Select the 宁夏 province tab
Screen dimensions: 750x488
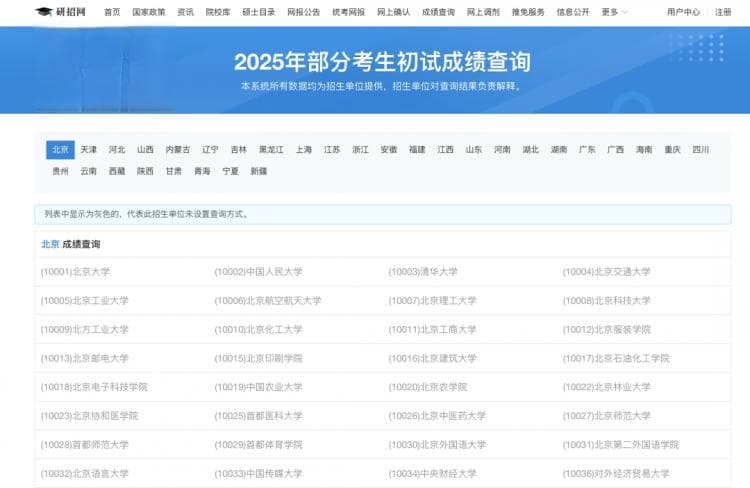(231, 171)
